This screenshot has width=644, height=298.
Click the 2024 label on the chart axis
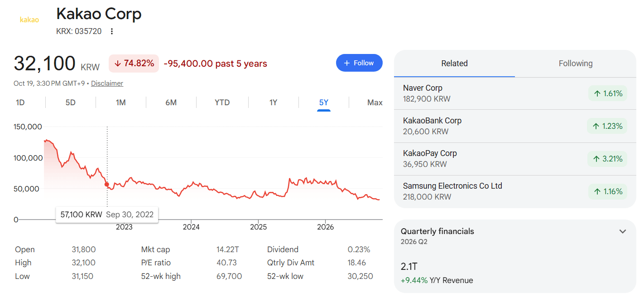point(191,227)
